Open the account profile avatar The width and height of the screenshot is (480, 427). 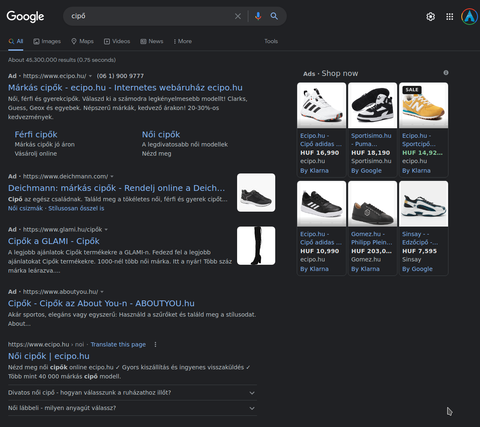[x=469, y=17]
